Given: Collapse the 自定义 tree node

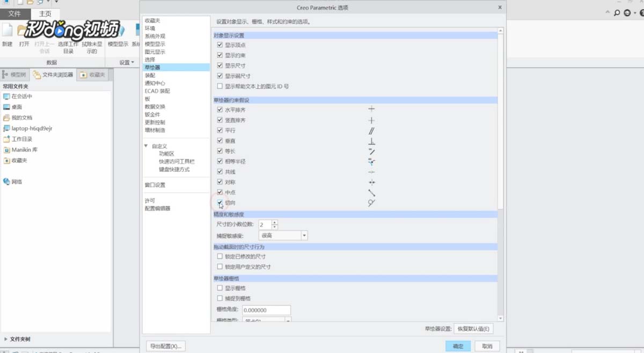Looking at the screenshot, I should tap(146, 146).
